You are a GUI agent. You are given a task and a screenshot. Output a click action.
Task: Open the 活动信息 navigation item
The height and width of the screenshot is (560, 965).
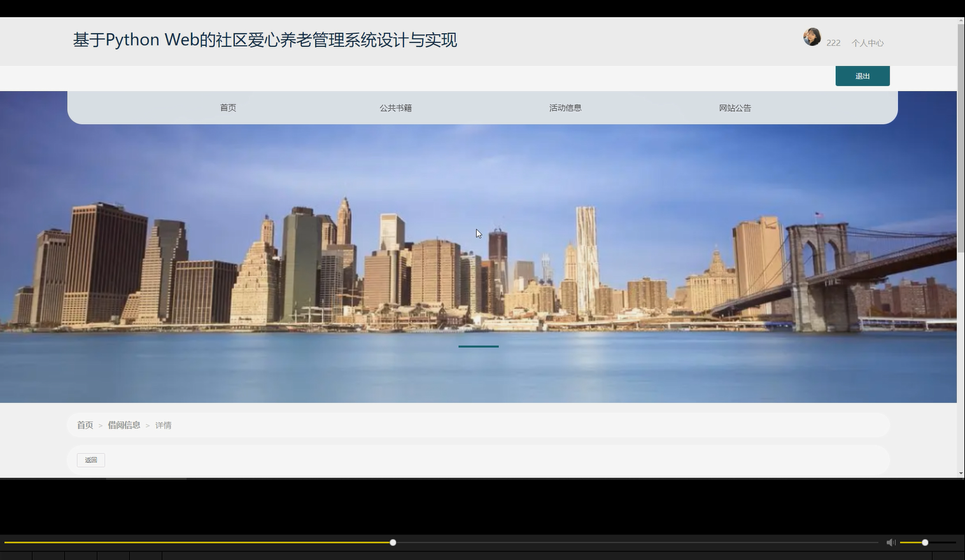[x=565, y=108]
